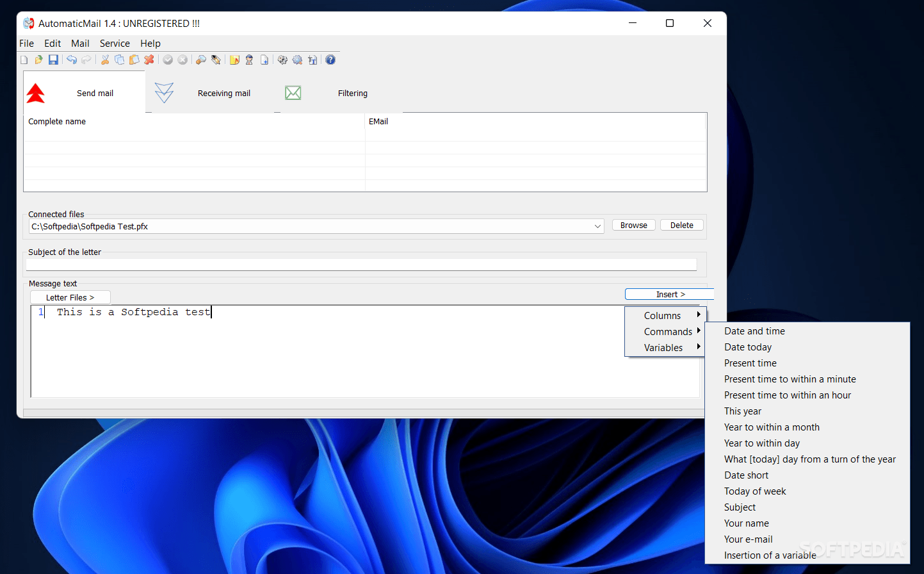Click in the message text editor
This screenshot has width=924, height=574.
(x=365, y=351)
